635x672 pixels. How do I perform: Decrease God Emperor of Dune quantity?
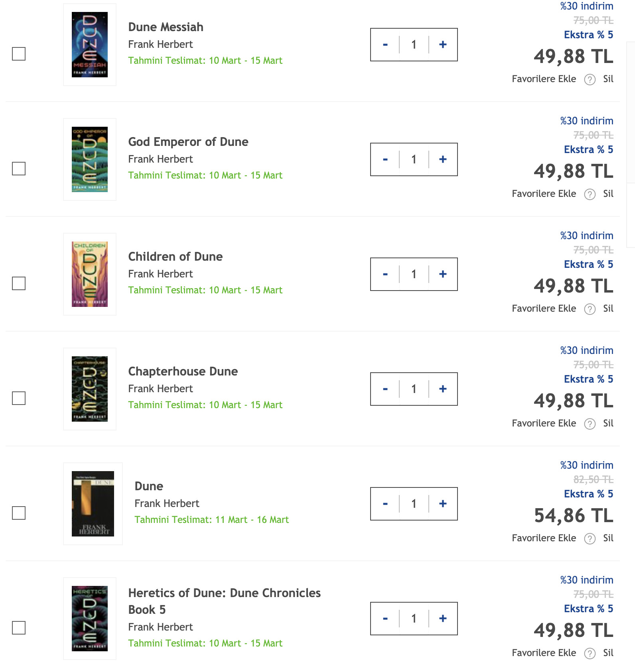(385, 159)
